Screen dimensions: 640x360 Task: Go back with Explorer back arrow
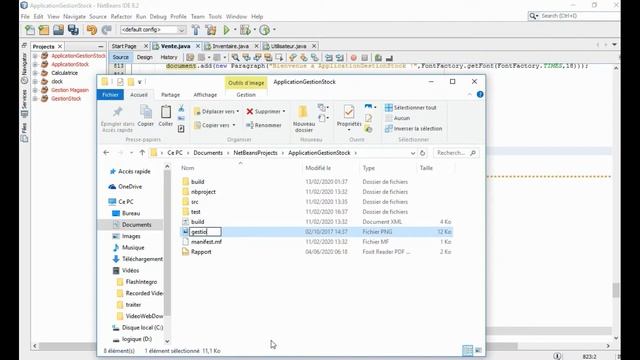coord(107,153)
